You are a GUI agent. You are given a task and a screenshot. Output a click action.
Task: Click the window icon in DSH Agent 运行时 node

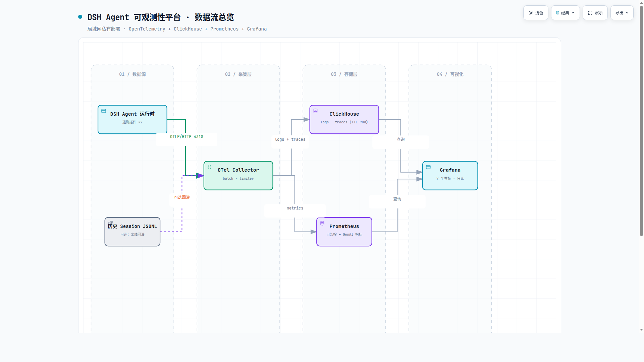click(x=104, y=111)
